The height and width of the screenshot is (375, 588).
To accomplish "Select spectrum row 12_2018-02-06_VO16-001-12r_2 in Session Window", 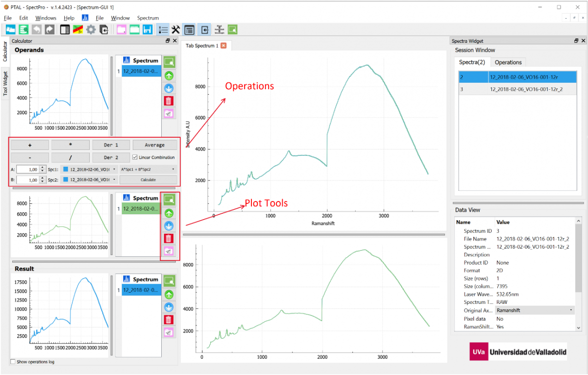I will [x=516, y=89].
